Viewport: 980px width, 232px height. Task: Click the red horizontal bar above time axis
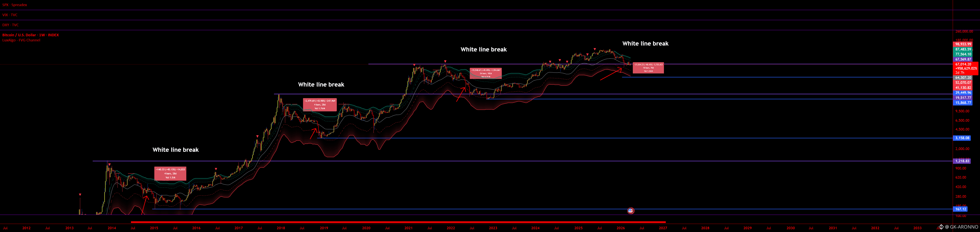click(x=398, y=222)
